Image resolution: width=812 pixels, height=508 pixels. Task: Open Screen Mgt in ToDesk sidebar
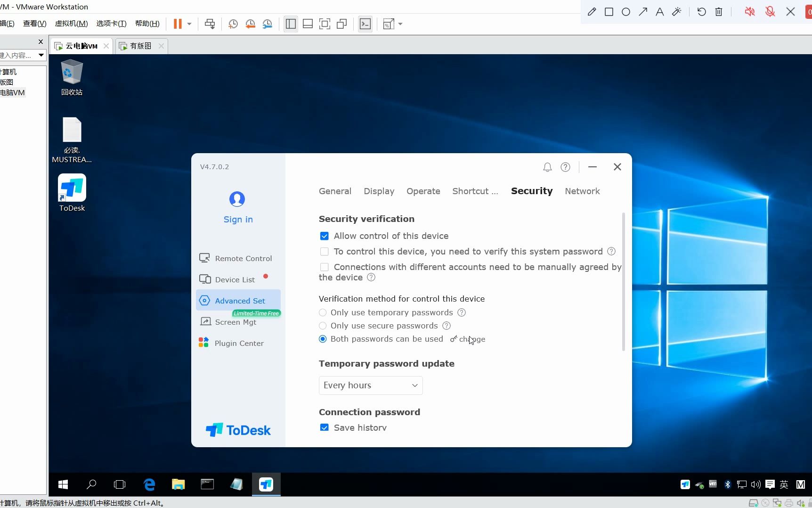tap(238, 322)
